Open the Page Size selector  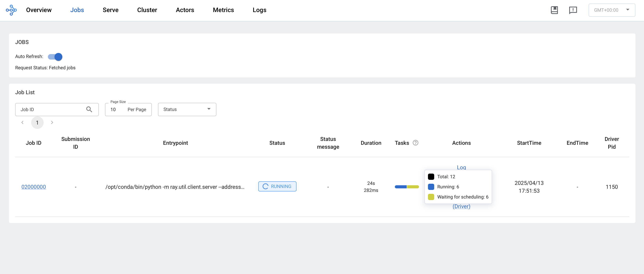[128, 109]
